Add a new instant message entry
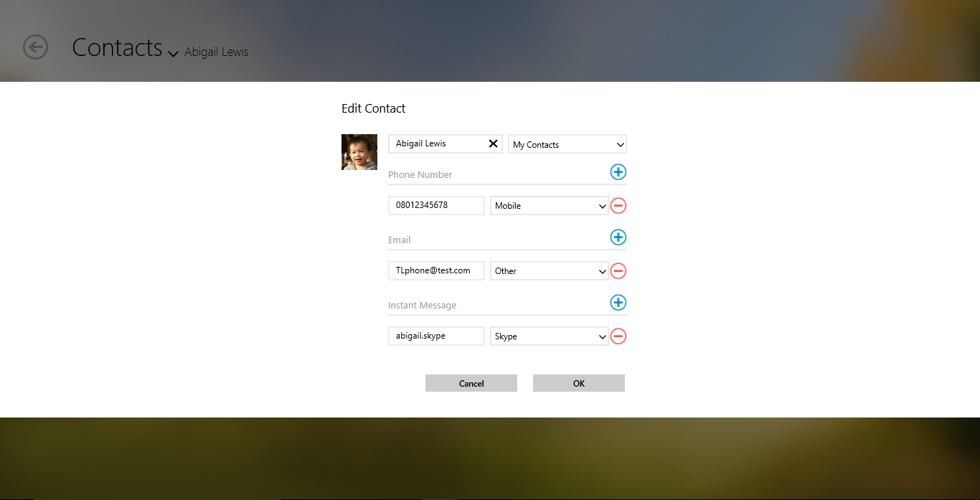This screenshot has width=980, height=500. click(x=618, y=303)
